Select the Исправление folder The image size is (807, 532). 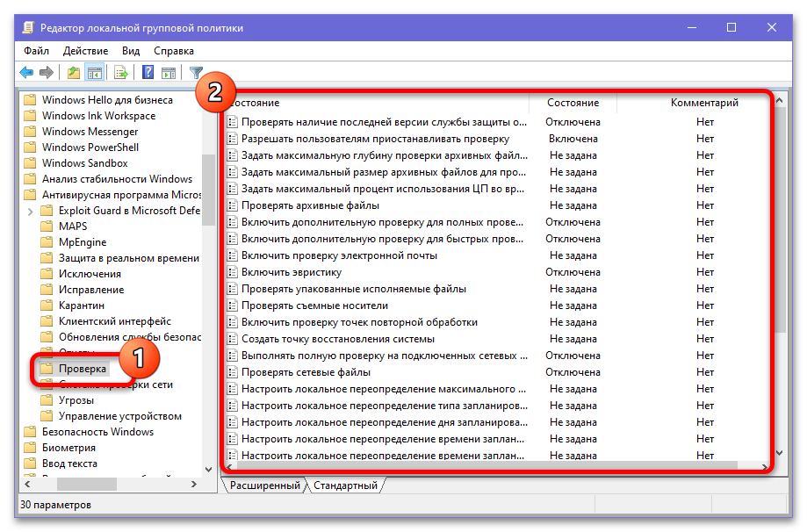[x=91, y=290]
